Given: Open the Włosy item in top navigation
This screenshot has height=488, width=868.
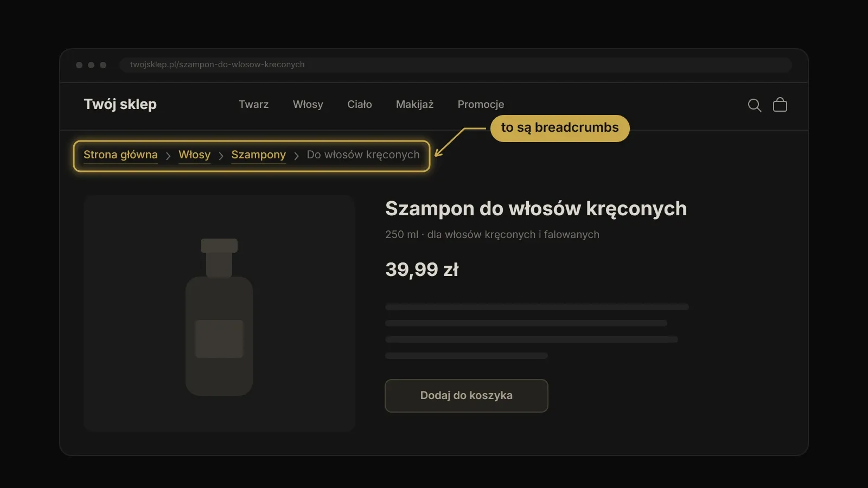Looking at the screenshot, I should click(308, 104).
